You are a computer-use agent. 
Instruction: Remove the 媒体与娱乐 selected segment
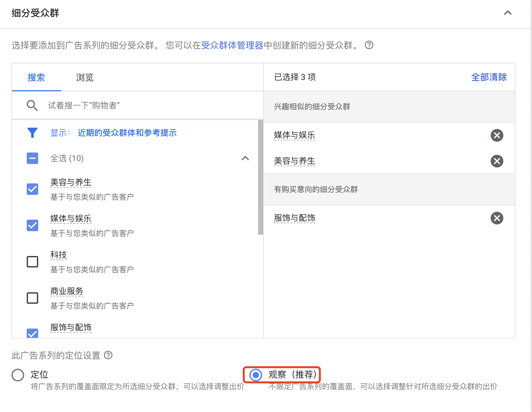(497, 135)
